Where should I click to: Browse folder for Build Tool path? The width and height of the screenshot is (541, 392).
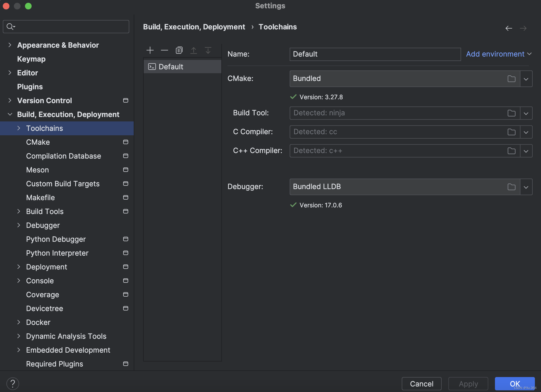coord(511,113)
